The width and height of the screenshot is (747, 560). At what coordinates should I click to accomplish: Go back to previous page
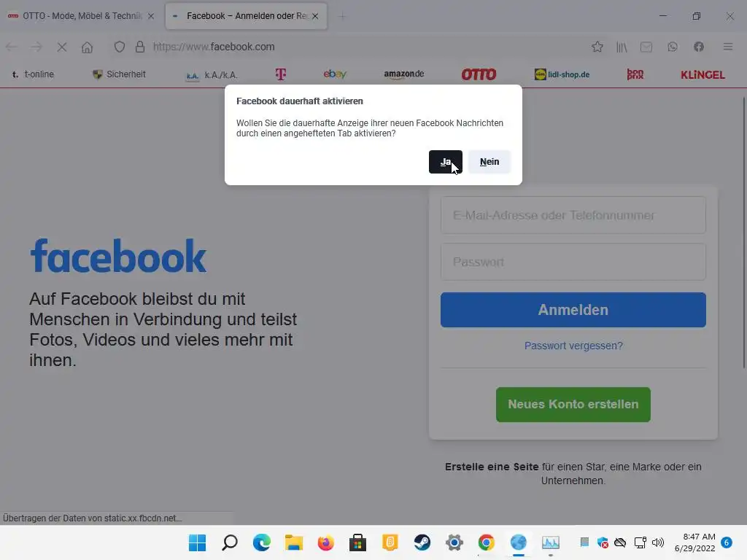[12, 47]
